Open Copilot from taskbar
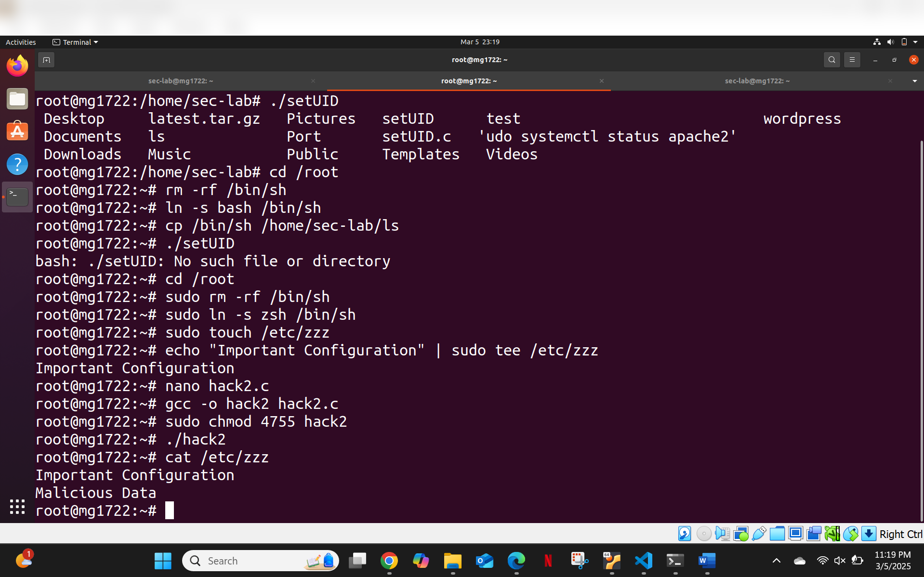The height and width of the screenshot is (577, 924). [x=421, y=561]
